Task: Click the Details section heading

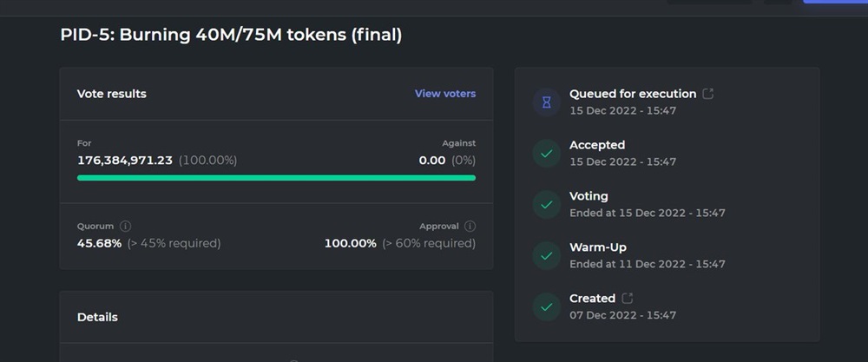Action: pyautogui.click(x=97, y=317)
